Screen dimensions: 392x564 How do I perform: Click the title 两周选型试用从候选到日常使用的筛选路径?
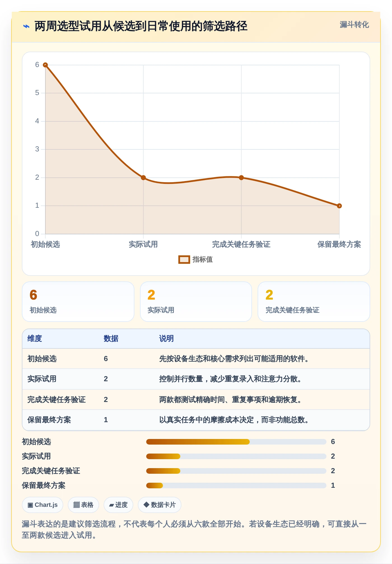(141, 26)
